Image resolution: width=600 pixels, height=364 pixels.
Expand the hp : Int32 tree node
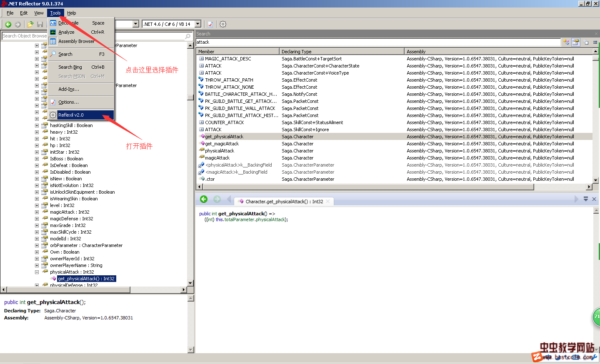click(x=37, y=145)
